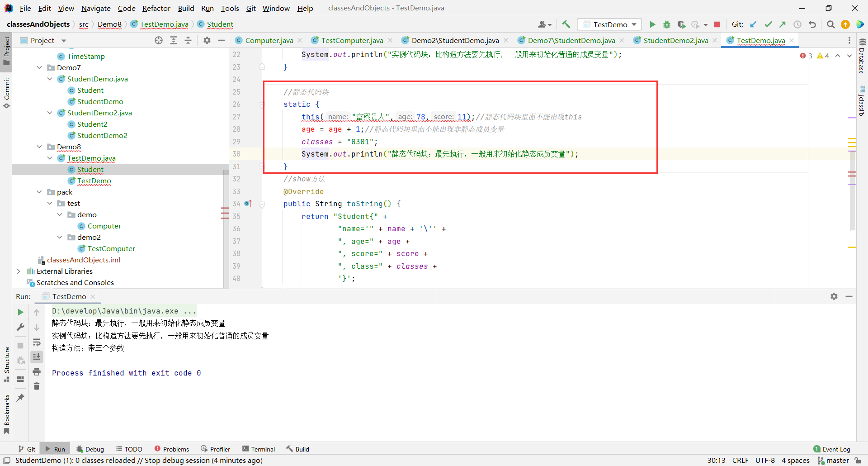Open the Problems tool window
The height and width of the screenshot is (466, 868).
click(x=171, y=449)
